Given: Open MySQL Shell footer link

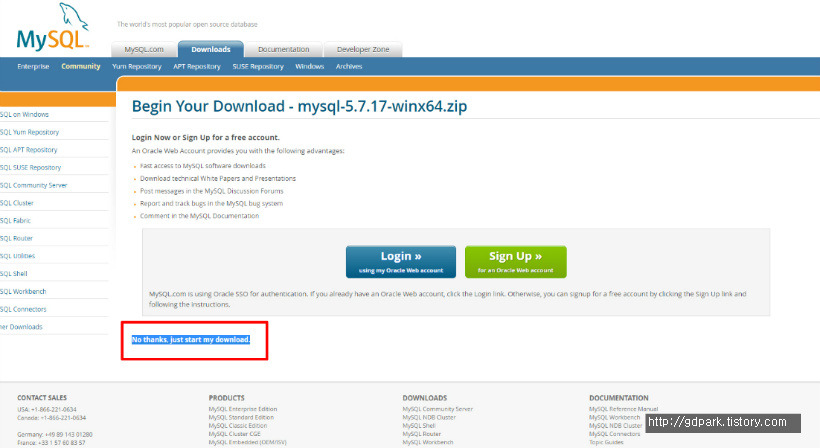Looking at the screenshot, I should click(418, 426).
